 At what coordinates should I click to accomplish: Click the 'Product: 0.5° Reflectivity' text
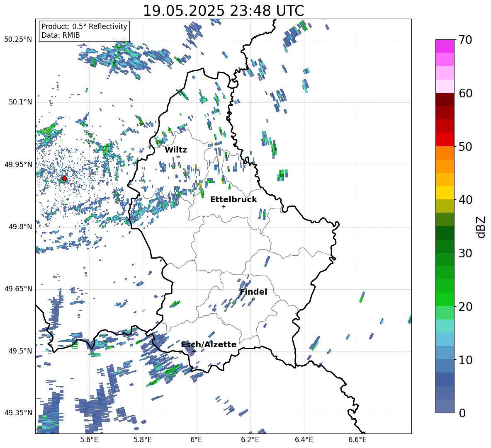(x=84, y=27)
